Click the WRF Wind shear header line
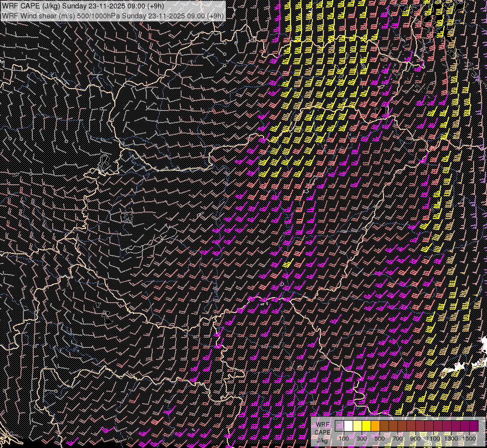This screenshot has width=487, height=448. pyautogui.click(x=113, y=15)
